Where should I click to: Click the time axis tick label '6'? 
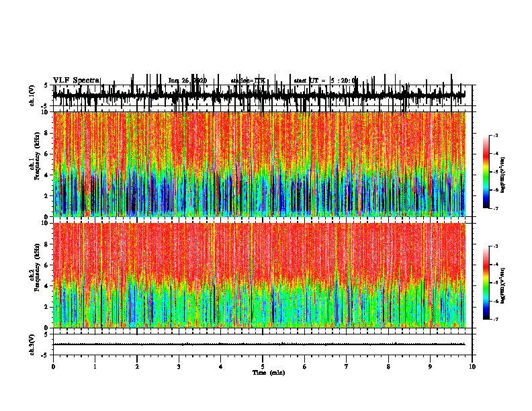click(305, 367)
